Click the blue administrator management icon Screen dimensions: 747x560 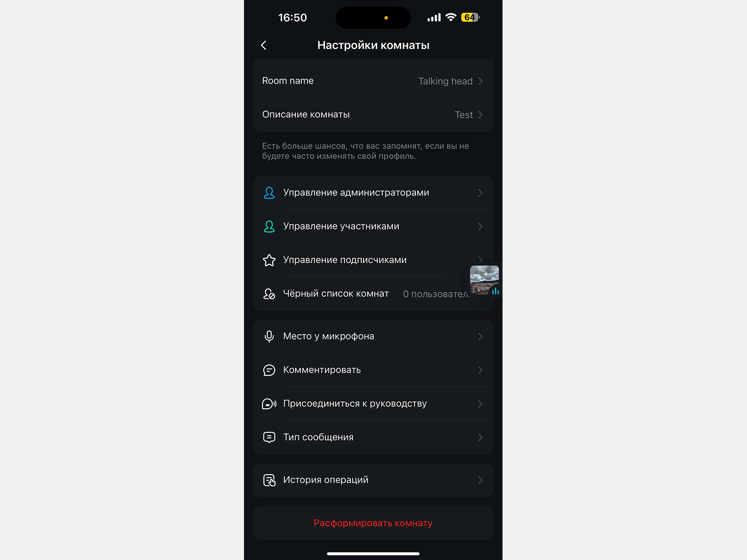[x=269, y=193]
